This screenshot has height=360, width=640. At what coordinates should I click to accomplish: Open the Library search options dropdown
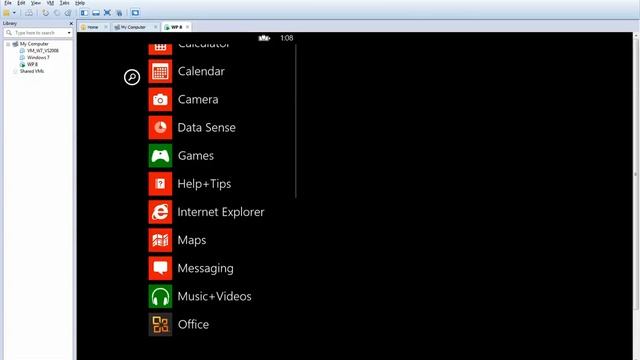pyautogui.click(x=69, y=33)
